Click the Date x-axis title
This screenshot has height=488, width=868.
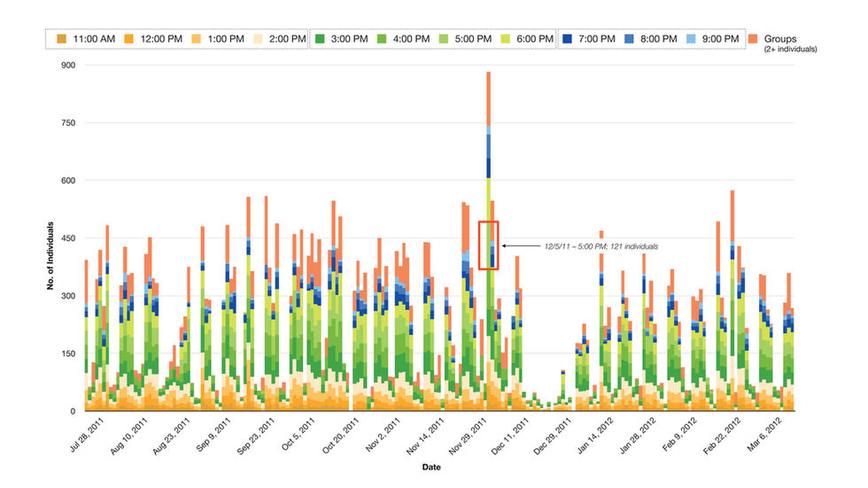(x=431, y=467)
